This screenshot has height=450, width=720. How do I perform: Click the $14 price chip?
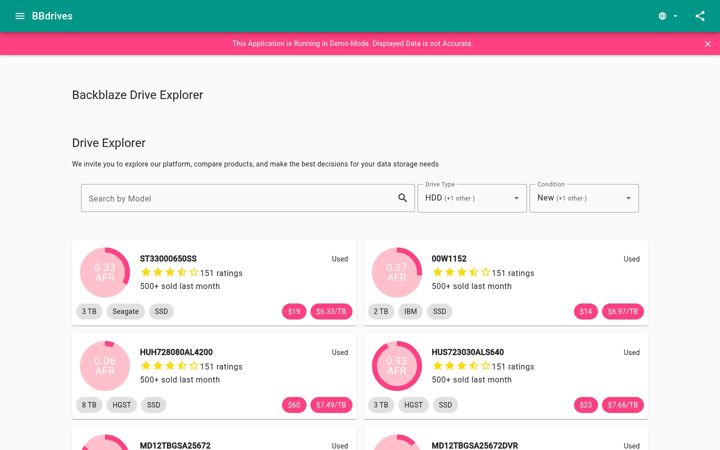pos(585,311)
